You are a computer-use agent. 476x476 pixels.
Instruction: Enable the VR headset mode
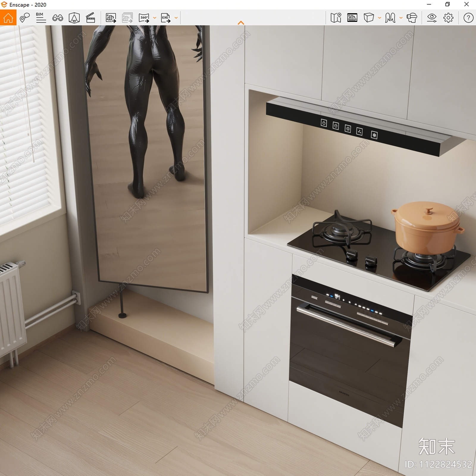412,18
